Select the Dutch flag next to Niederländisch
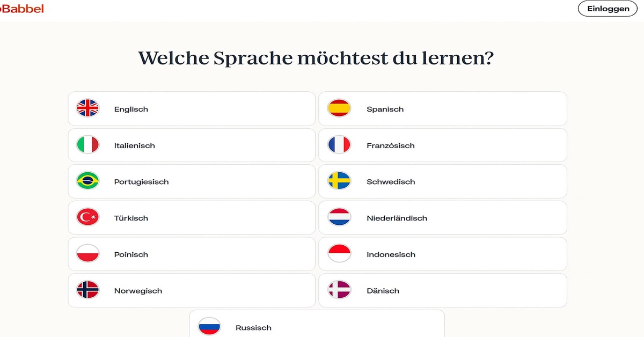 coord(339,218)
